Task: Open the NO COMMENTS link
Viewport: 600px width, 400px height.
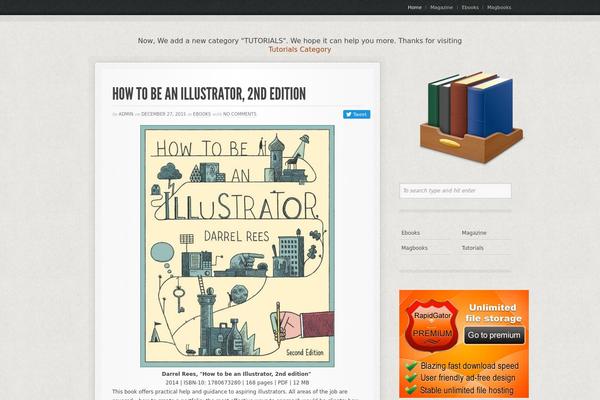Action: [240, 114]
